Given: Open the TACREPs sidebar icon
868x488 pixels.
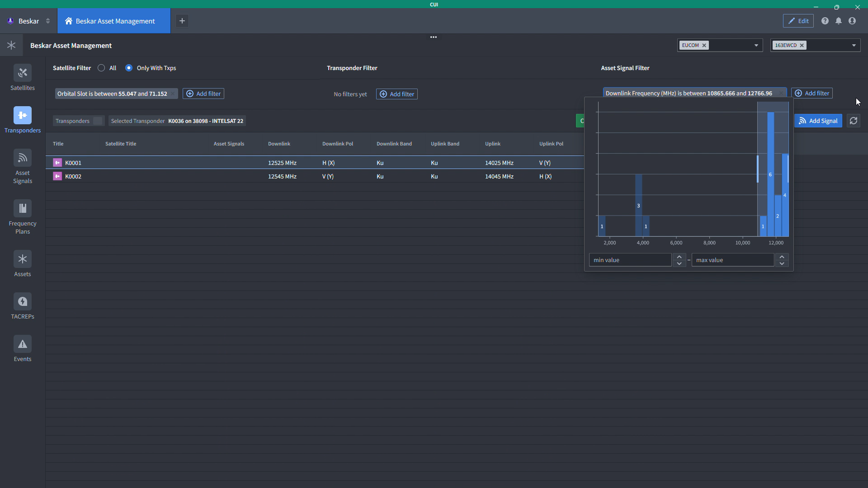Looking at the screenshot, I should (x=23, y=302).
